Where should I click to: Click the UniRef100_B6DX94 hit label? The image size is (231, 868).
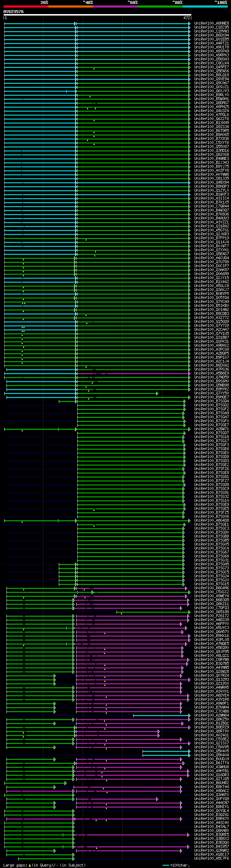click(212, 35)
